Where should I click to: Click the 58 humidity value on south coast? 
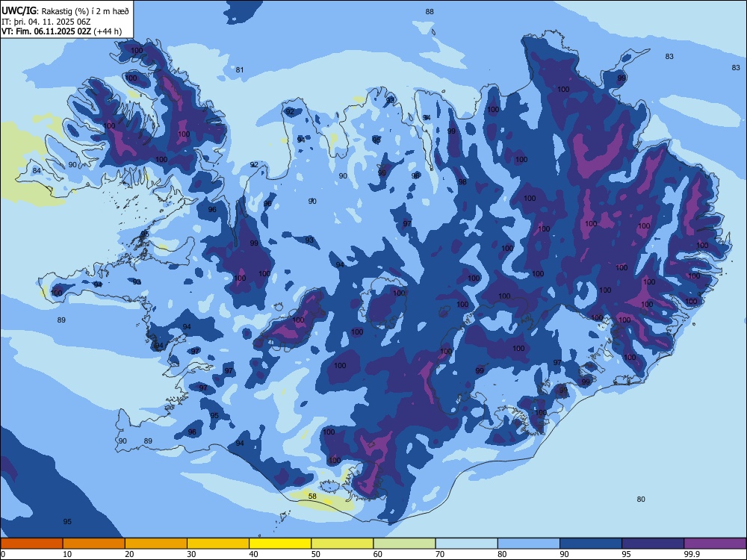pyautogui.click(x=312, y=497)
